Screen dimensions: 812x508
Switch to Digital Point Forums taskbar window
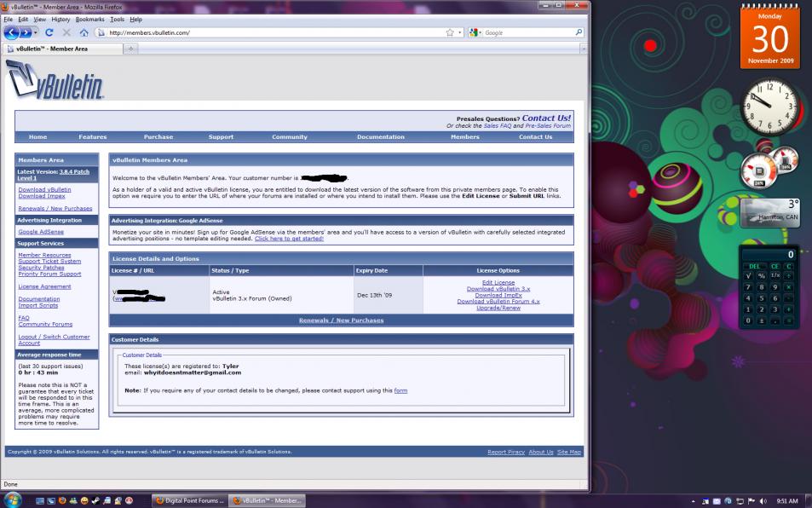pos(189,500)
